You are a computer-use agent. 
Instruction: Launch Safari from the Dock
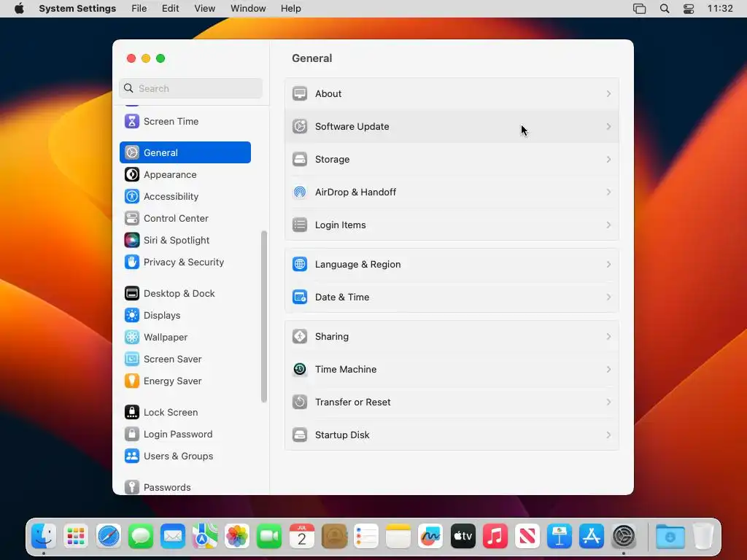pyautogui.click(x=109, y=537)
